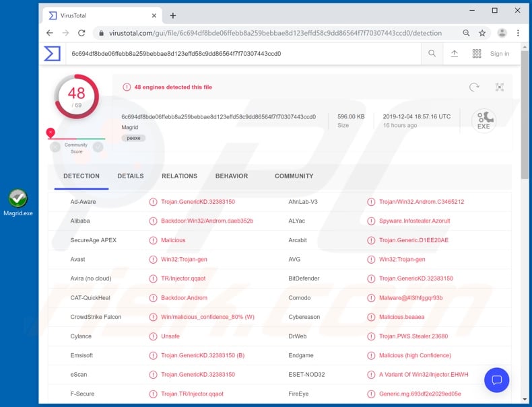This screenshot has height=407, width=532.
Task: Click Backdoor.Androm result for CAT-QuickHeal
Action: 184,298
